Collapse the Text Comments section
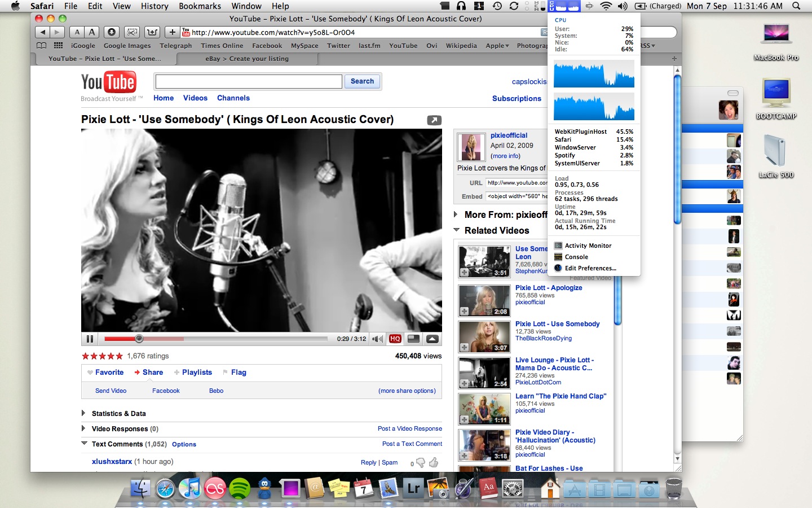This screenshot has height=508, width=812. (x=84, y=444)
